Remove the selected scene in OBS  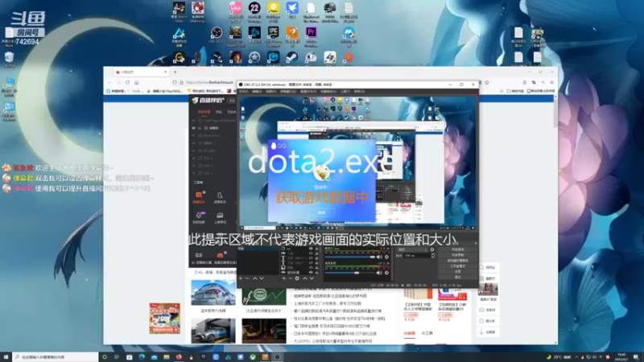tap(247, 278)
